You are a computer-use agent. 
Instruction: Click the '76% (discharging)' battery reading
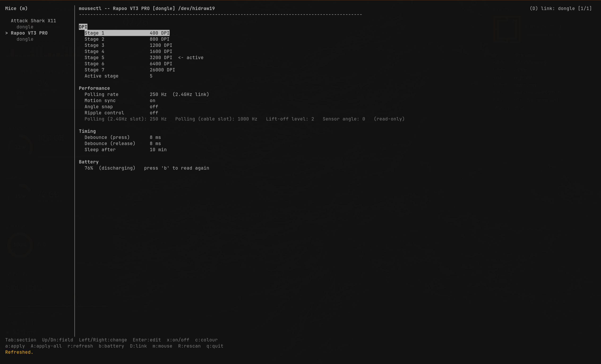click(110, 168)
